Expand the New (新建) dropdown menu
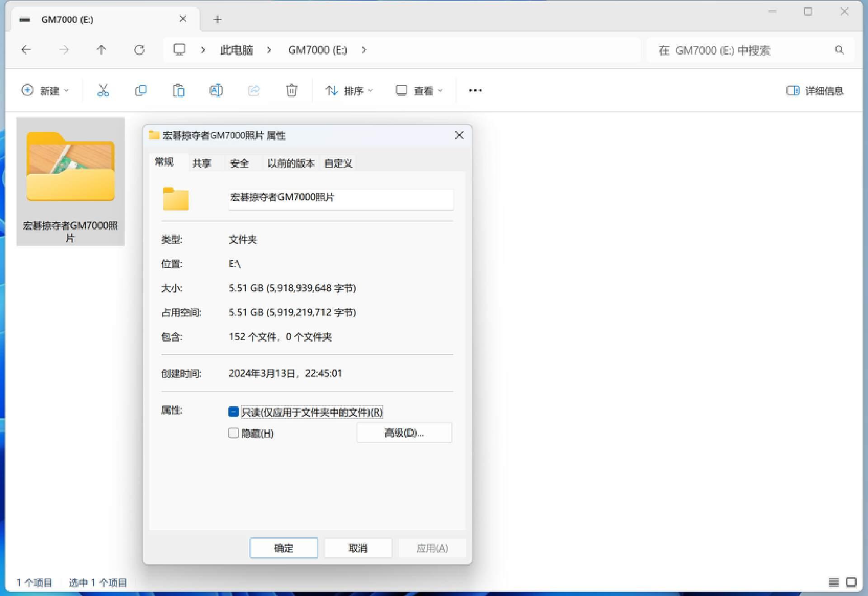This screenshot has width=868, height=596. 45,91
